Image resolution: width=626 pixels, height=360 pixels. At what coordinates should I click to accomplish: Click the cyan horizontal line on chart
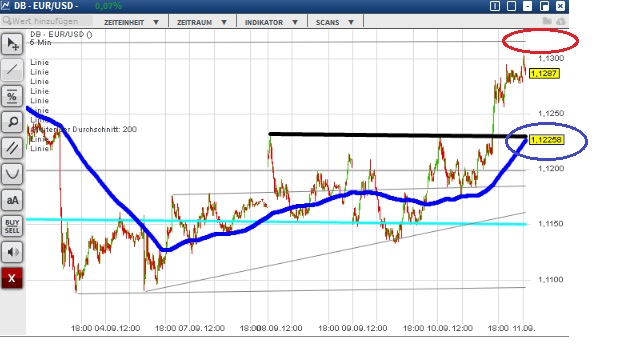click(x=275, y=222)
